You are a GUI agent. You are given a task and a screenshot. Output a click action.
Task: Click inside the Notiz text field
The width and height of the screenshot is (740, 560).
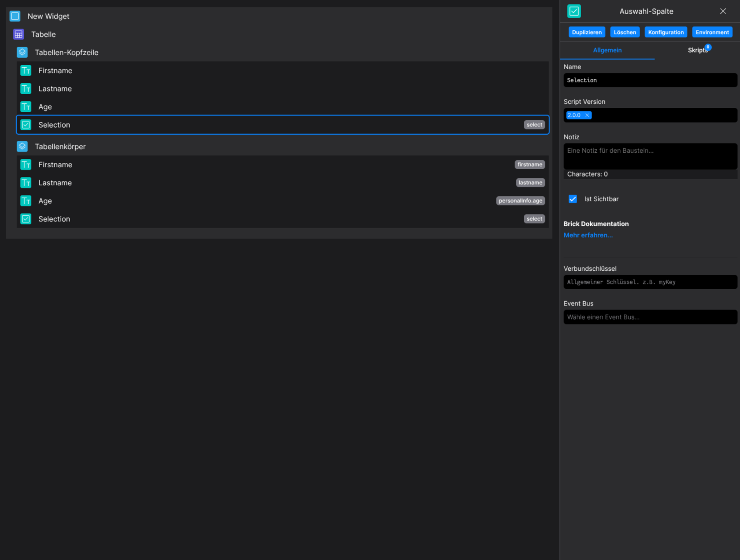click(650, 156)
